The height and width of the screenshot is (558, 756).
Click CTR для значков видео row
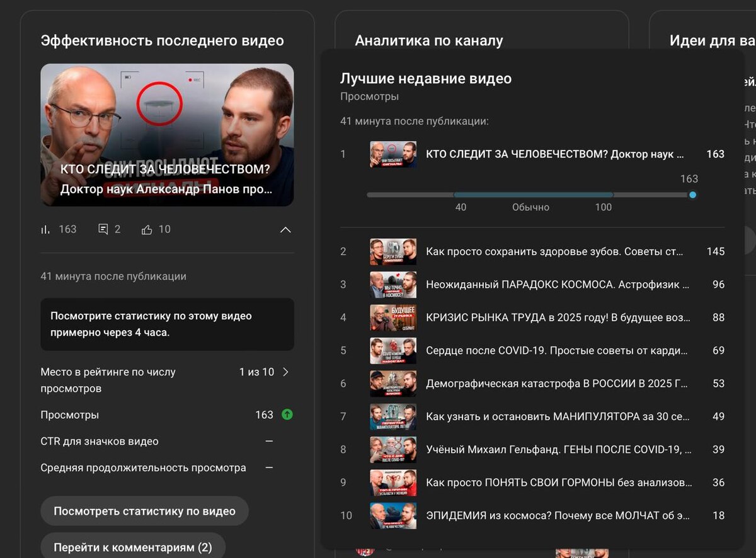point(167,441)
